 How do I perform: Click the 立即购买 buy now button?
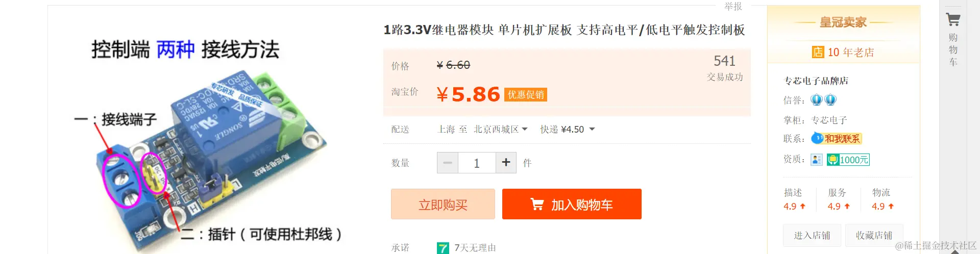pos(443,204)
